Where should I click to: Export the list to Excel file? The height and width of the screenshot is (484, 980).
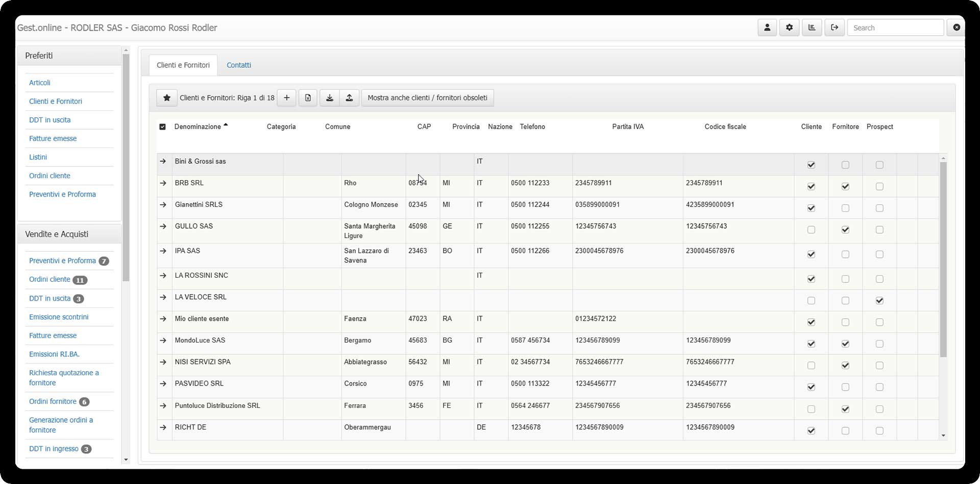coord(308,98)
